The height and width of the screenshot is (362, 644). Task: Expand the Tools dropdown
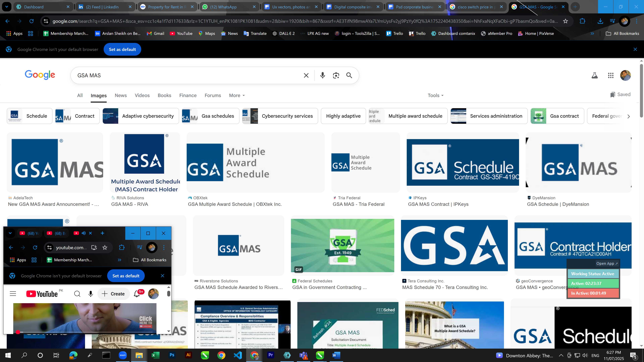click(436, 95)
